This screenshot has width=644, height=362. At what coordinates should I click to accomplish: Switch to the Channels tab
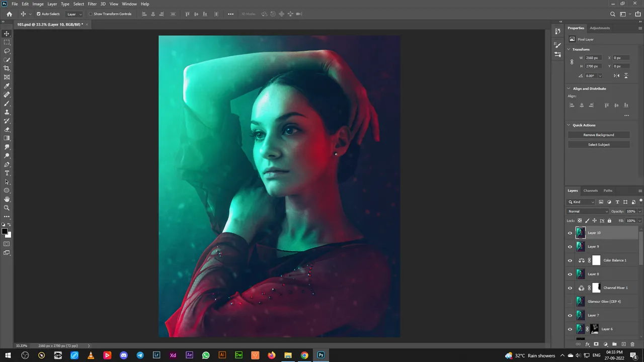point(591,191)
